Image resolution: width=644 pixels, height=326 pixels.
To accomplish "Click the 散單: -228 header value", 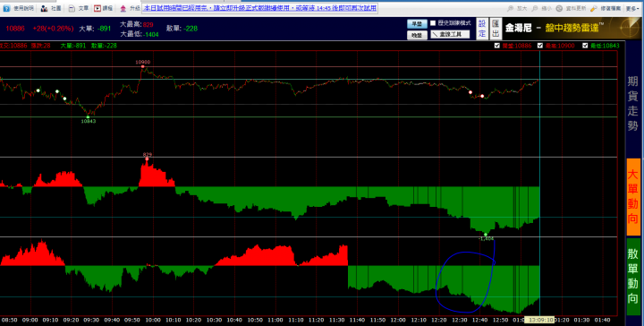I will point(182,29).
